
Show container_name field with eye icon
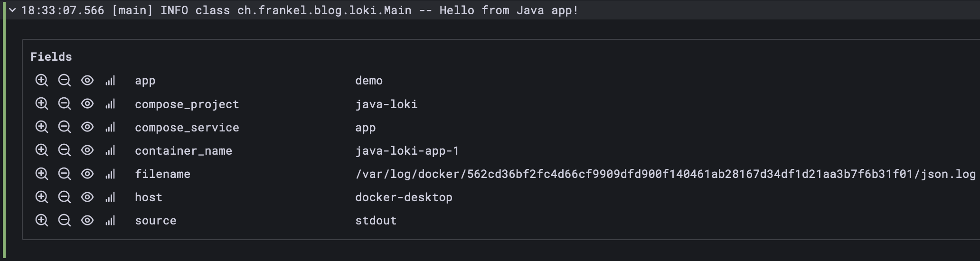point(87,150)
